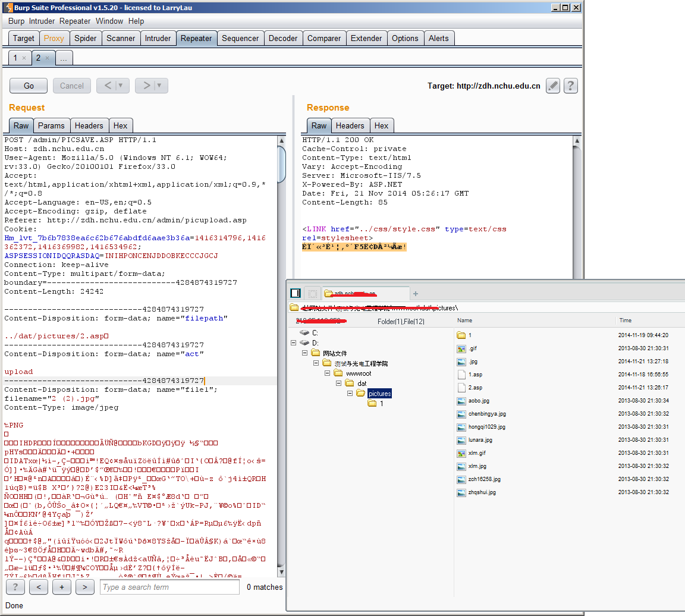Select subfolder 1 under pictures in tree
Viewport: 685px width, 616px height.
pyautogui.click(x=381, y=404)
